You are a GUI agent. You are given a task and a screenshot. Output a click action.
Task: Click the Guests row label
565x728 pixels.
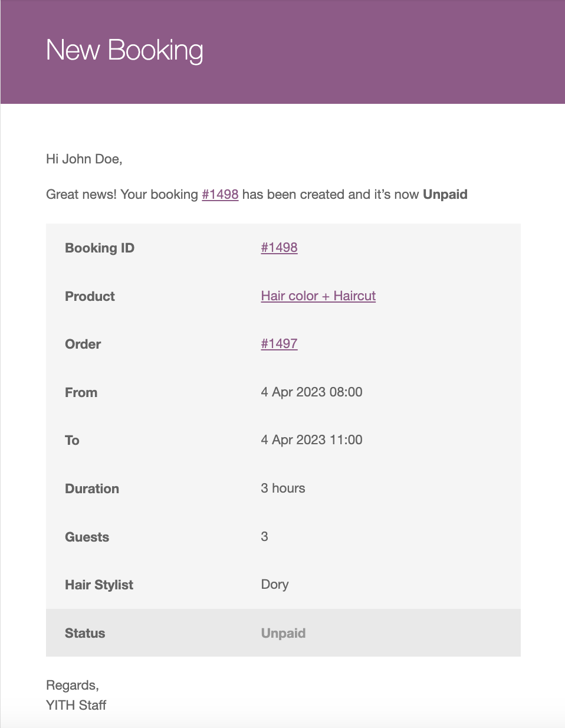(x=87, y=537)
